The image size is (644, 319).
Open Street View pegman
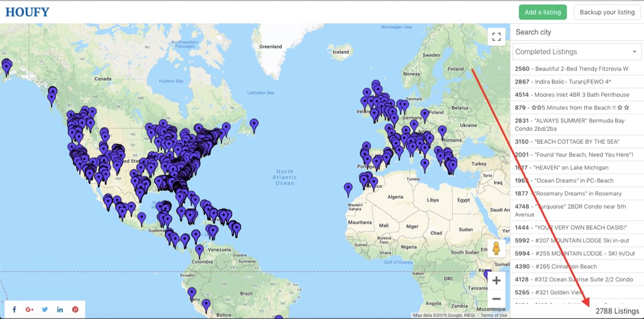[496, 249]
